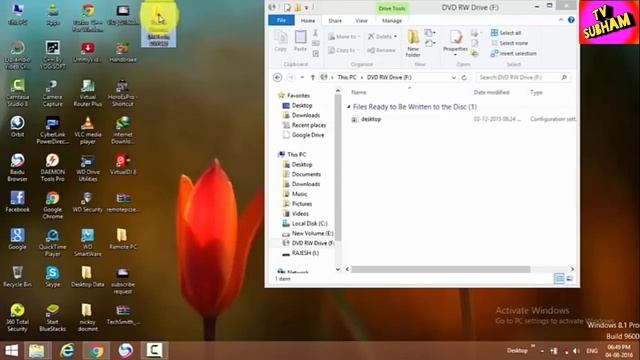
Task: Click Up arrow in Explorer address bar
Action: [x=313, y=78]
